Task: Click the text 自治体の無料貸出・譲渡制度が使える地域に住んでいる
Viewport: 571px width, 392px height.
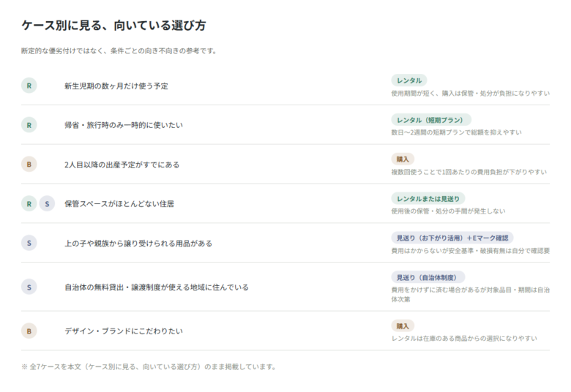Action: [157, 287]
